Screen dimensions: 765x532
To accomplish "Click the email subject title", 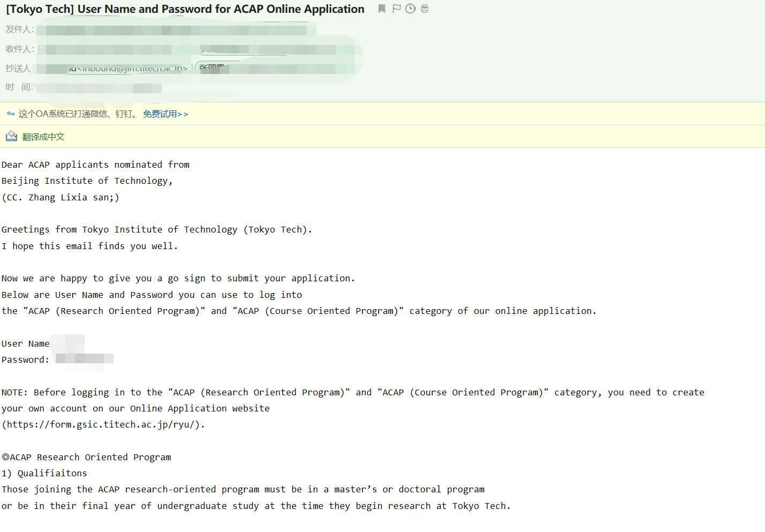I will (185, 9).
